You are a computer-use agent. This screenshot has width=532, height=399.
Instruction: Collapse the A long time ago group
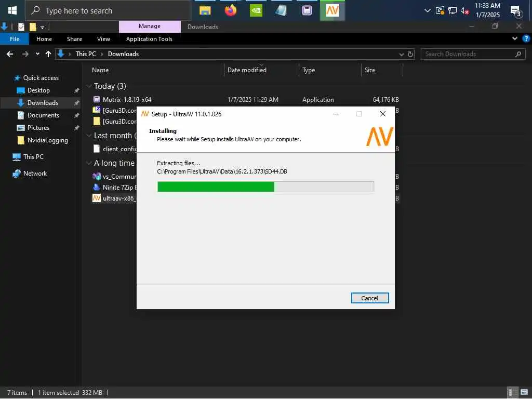89,163
